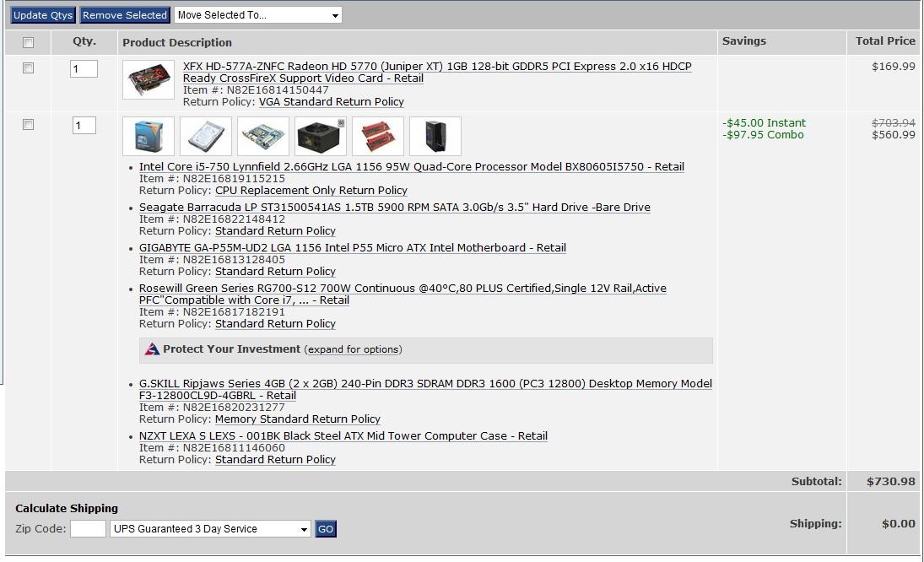Image resolution: width=924 pixels, height=562 pixels.
Task: Click the $169.99 total price value
Action: [894, 67]
